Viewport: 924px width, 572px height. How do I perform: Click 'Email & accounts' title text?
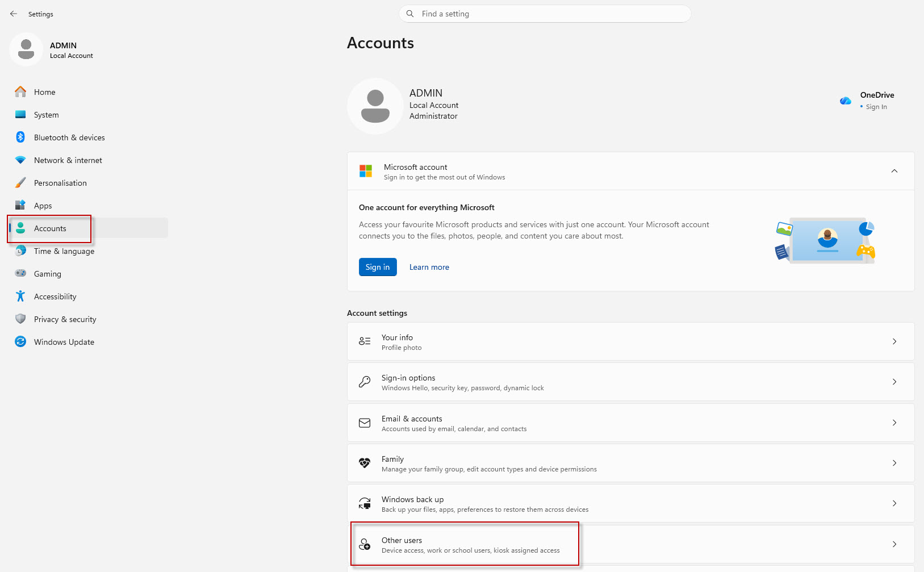click(x=412, y=419)
